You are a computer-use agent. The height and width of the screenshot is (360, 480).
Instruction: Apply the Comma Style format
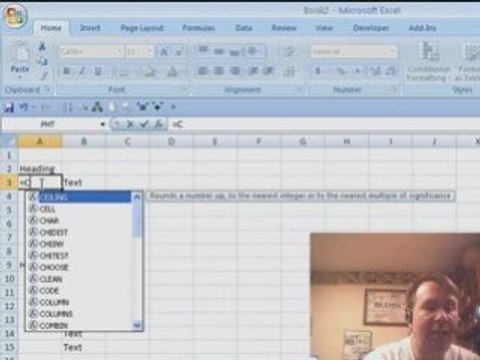pyautogui.click(x=357, y=71)
